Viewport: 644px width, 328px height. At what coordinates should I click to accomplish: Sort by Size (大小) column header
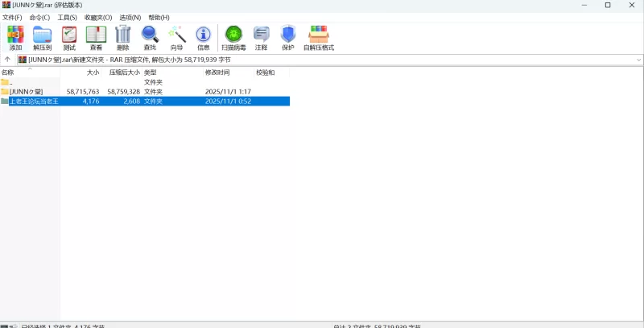80,73
